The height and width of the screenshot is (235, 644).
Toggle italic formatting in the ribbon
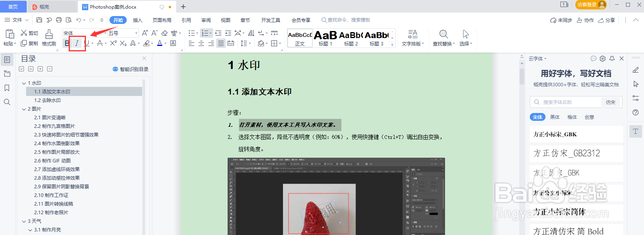77,43
